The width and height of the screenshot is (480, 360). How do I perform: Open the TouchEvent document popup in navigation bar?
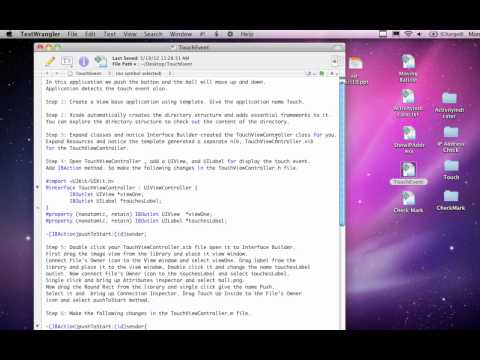coord(89,73)
